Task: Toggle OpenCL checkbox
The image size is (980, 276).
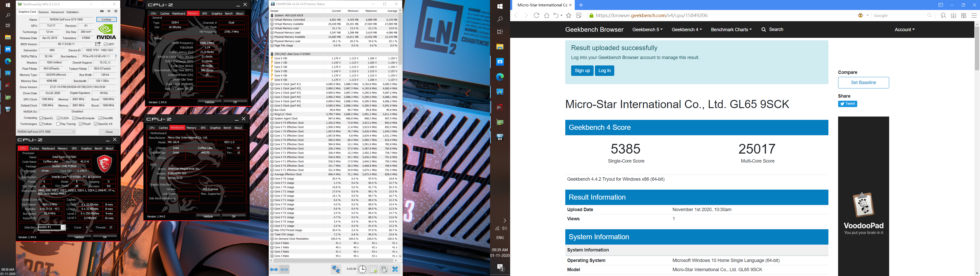Action: click(41, 118)
